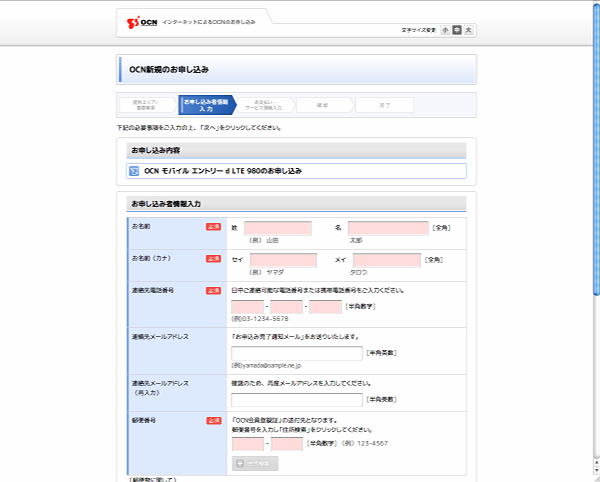Focus the 姓 (last name) field
The height and width of the screenshot is (482, 600).
(x=278, y=228)
